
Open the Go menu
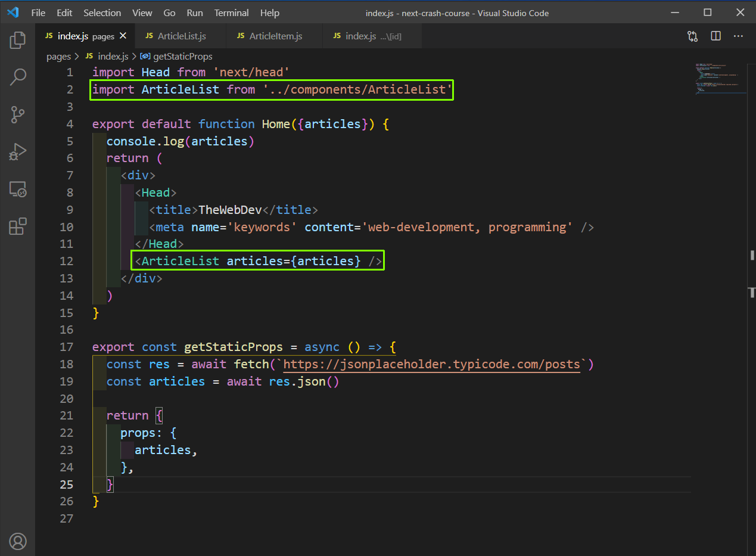click(169, 13)
